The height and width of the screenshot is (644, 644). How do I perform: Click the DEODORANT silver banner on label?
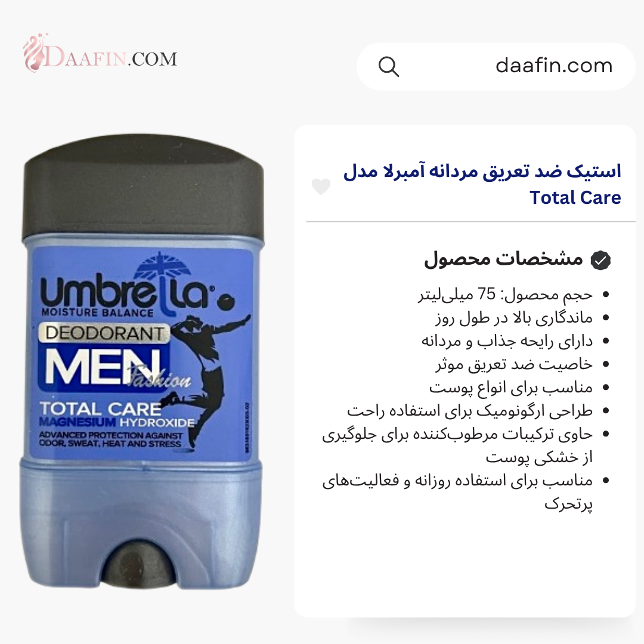104,333
